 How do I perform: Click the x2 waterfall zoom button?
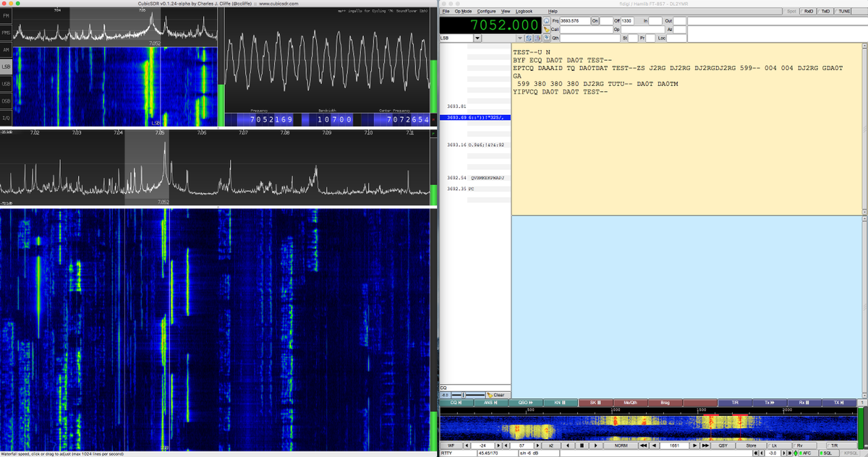pyautogui.click(x=551, y=445)
